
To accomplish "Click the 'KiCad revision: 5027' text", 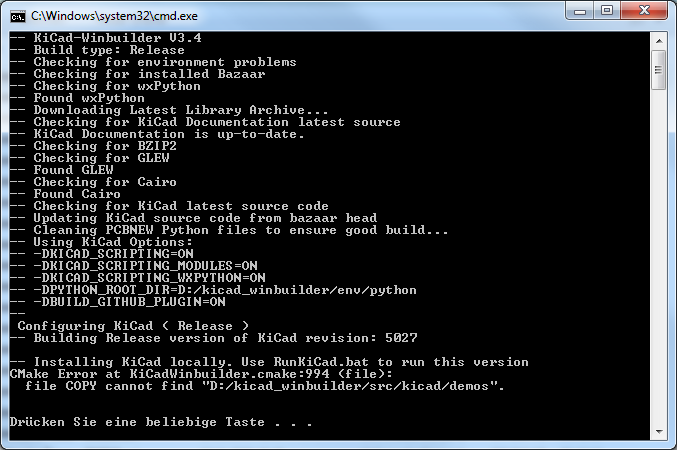I will click(338, 338).
